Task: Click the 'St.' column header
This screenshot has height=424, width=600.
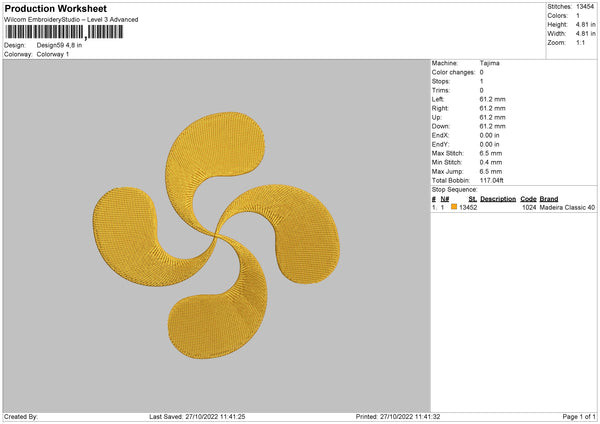Action: (x=473, y=199)
